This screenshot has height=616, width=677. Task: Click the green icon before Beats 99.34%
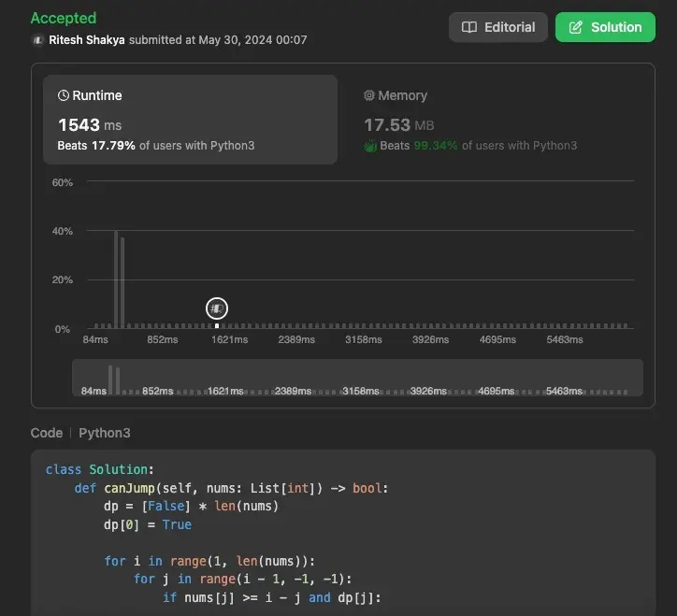[370, 146]
